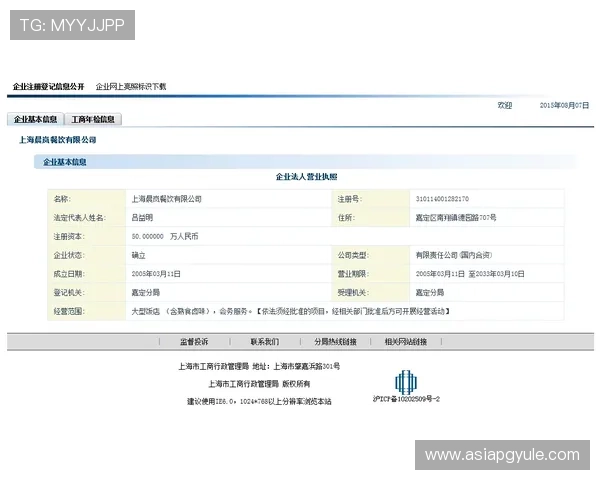Click the 企业状态 field label
The width and height of the screenshot is (600, 480).
69,255
